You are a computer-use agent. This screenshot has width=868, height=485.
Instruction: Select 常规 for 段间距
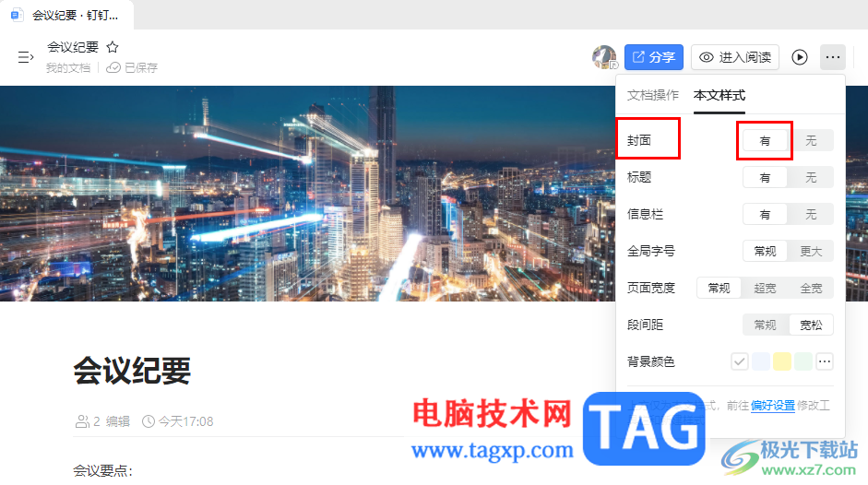coord(765,325)
